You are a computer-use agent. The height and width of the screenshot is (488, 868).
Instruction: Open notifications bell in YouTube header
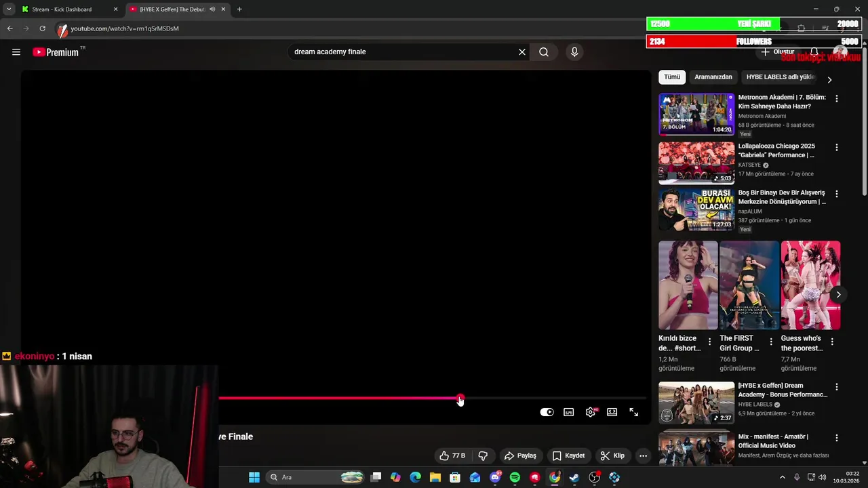coord(814,52)
